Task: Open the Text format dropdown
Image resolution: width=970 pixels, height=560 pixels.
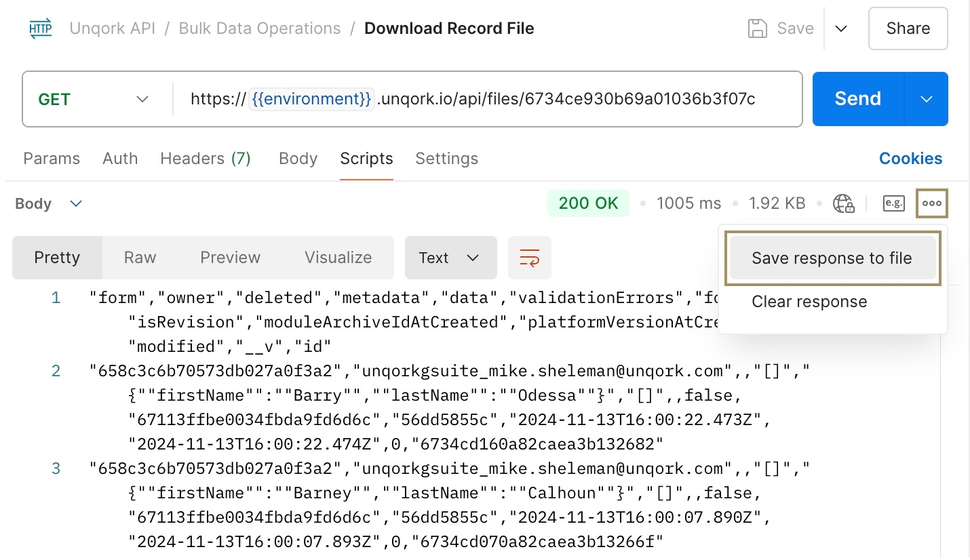Action: (451, 258)
